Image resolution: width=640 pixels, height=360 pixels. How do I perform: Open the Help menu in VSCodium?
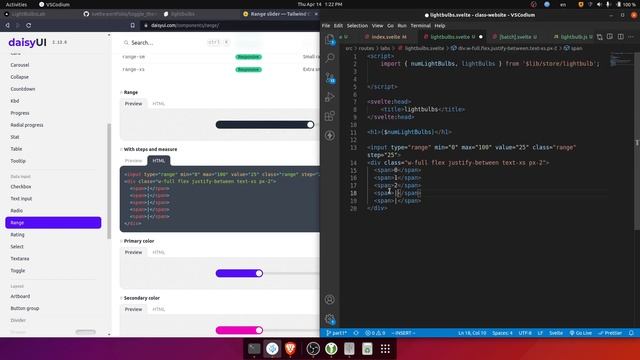point(440,26)
